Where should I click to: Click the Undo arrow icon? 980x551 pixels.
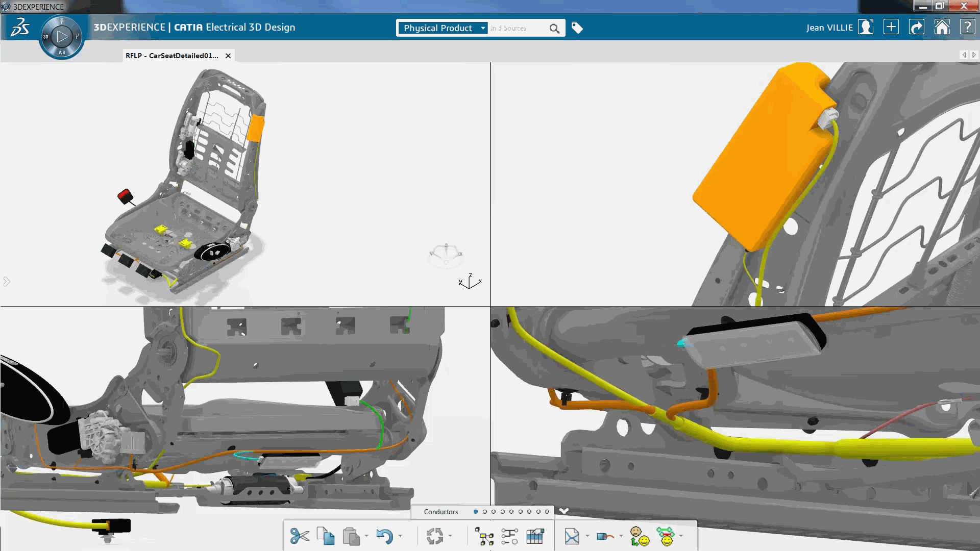point(384,536)
